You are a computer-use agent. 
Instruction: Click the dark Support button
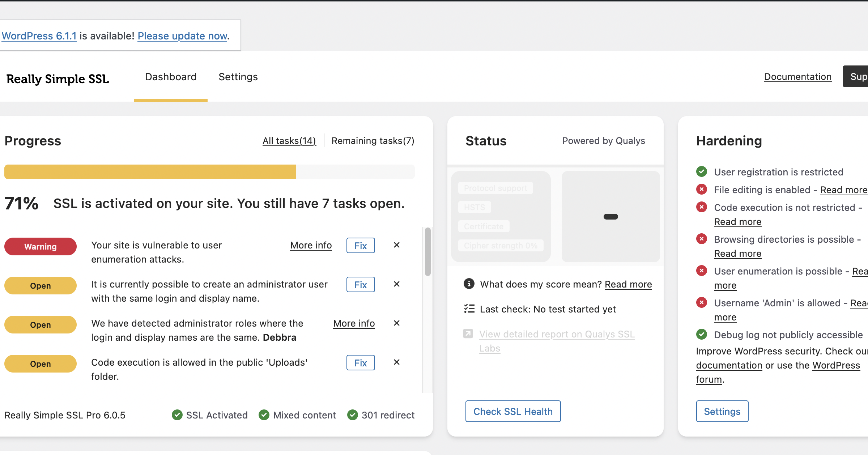click(855, 76)
